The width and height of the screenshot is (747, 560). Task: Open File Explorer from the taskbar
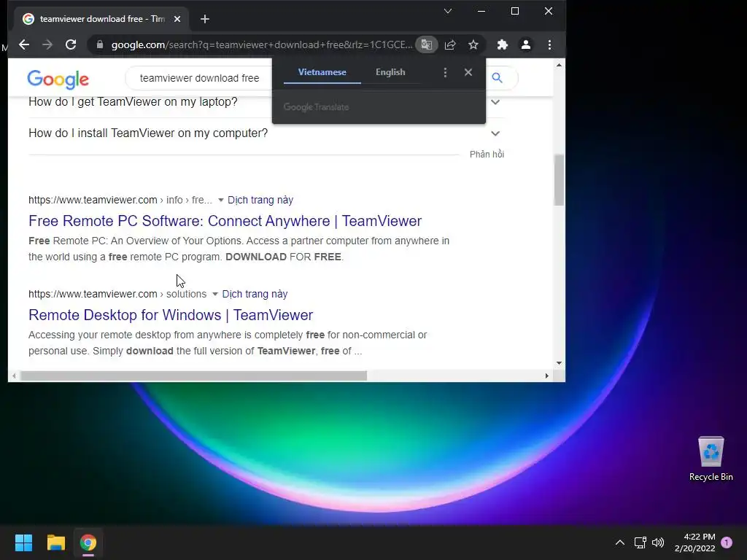coord(55,542)
